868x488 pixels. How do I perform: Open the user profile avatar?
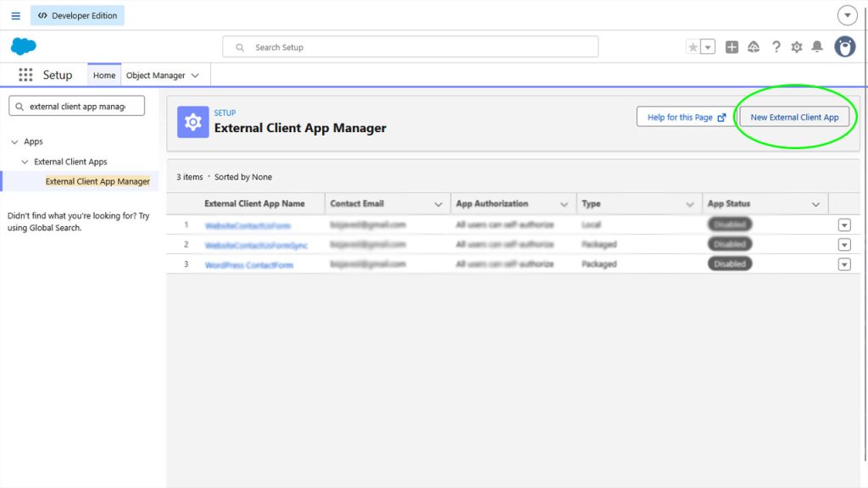coord(845,47)
